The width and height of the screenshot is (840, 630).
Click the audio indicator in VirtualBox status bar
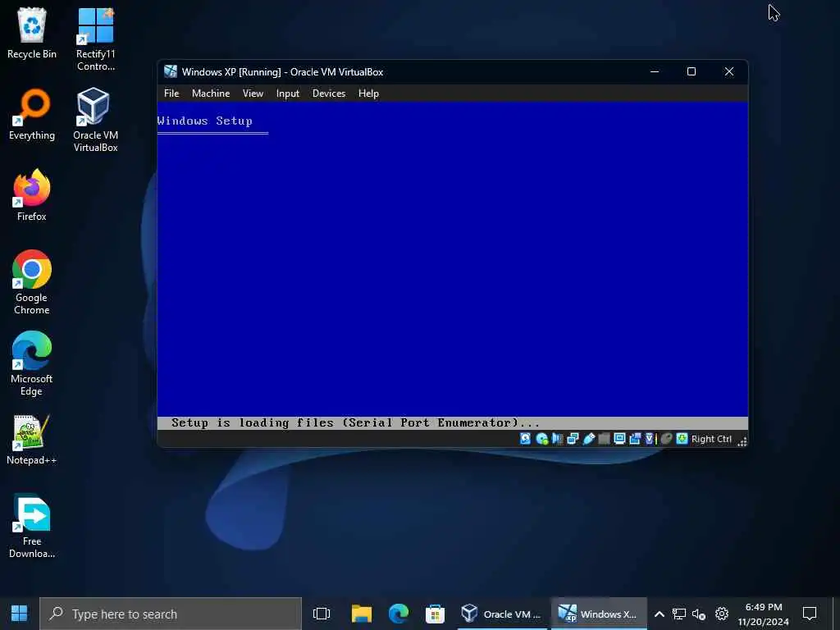coord(557,439)
